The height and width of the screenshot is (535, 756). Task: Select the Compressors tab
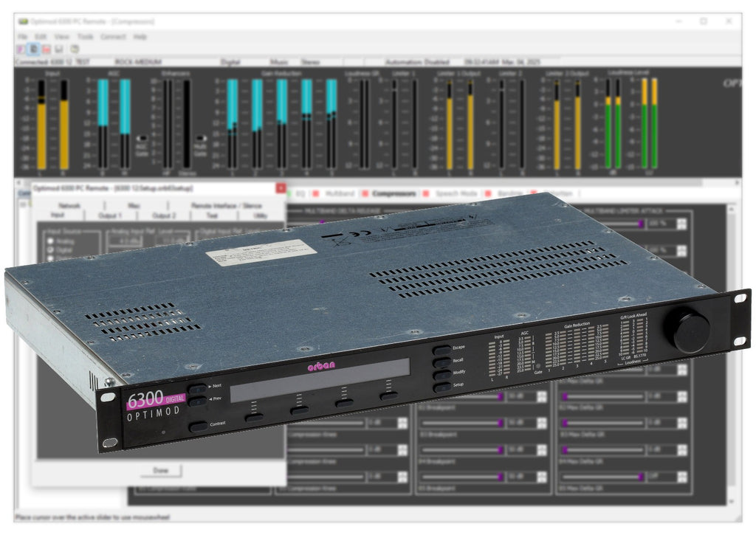coord(394,193)
